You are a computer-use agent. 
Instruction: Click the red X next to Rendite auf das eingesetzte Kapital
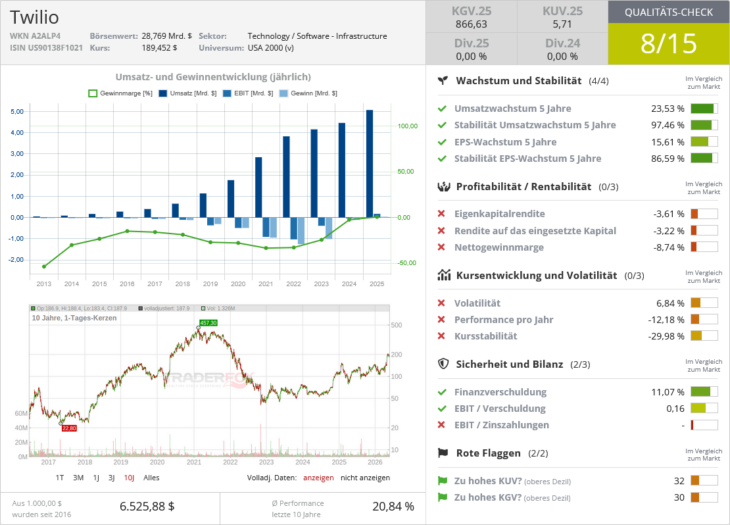click(x=441, y=230)
